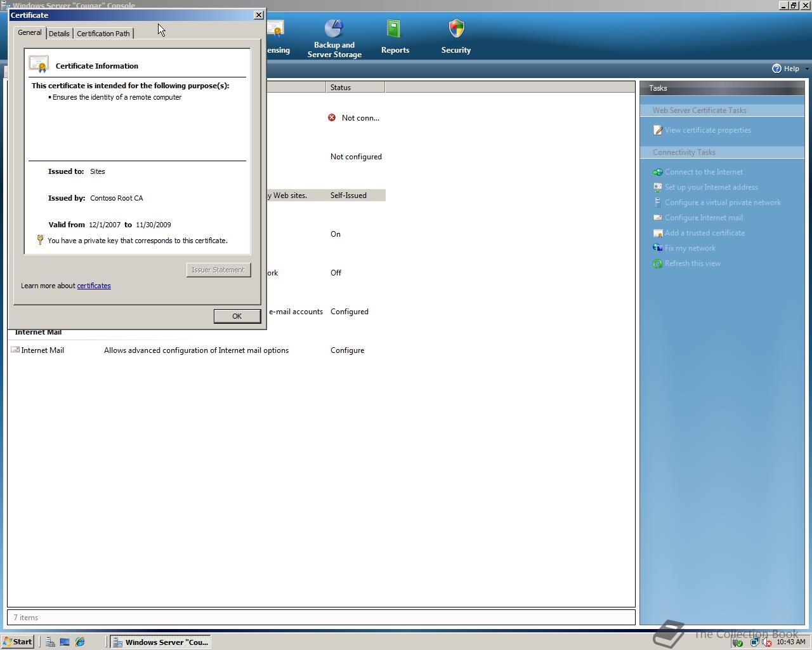Viewport: 812px width, 650px height.
Task: Click the network connections tray icon
Action: tap(755, 642)
